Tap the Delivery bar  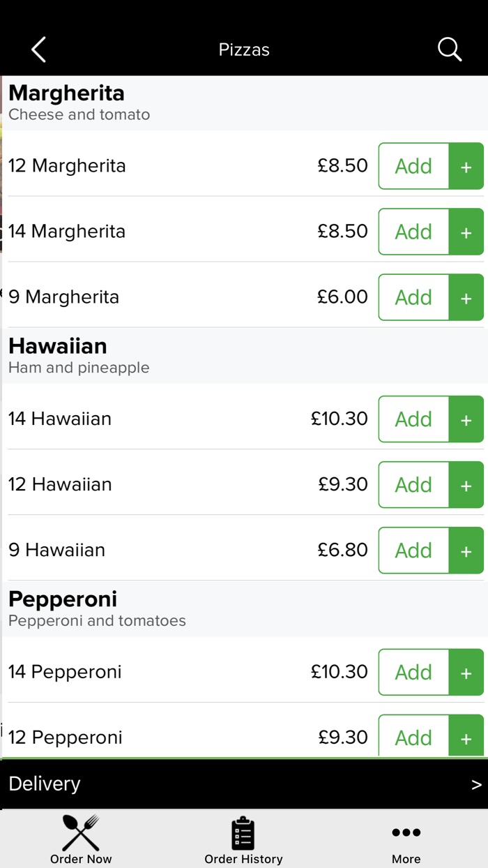[x=209, y=784]
